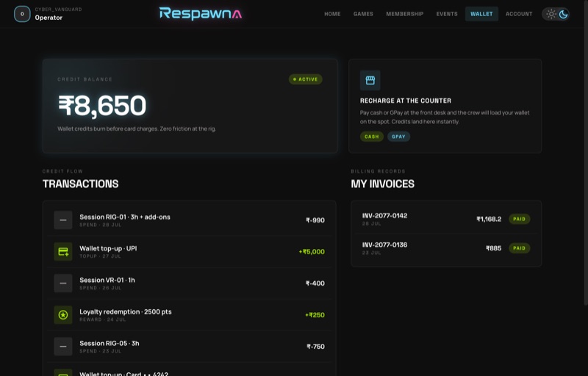Screen dimensions: 588x376
Task: Click PAID badge for INV-2077-0136
Action: pos(520,248)
